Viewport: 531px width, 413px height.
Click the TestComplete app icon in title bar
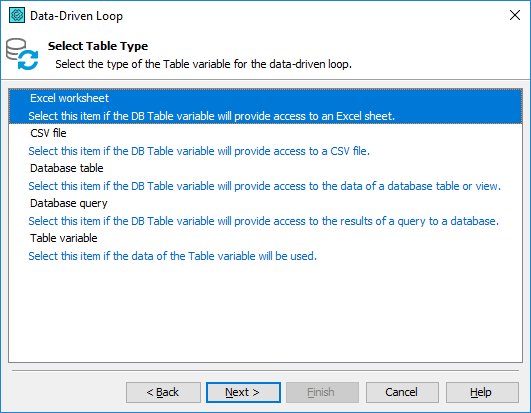point(17,16)
